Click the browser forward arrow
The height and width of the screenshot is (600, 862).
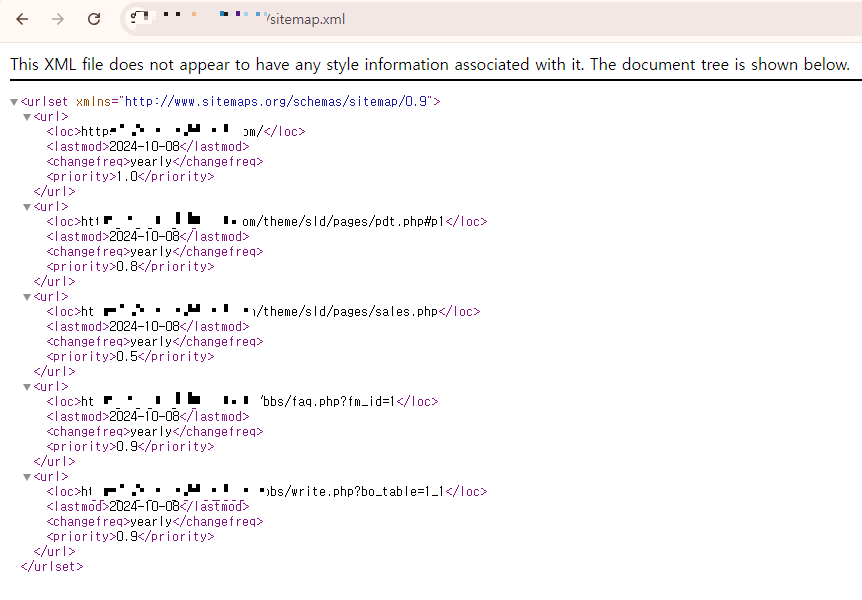pyautogui.click(x=58, y=19)
